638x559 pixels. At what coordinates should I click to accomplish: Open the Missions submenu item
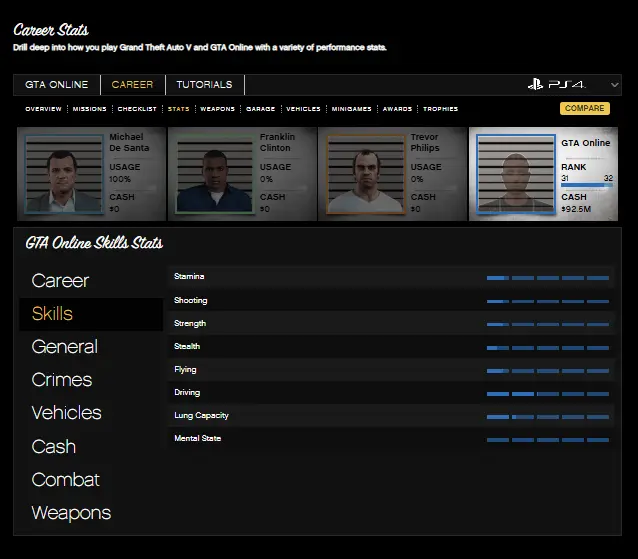(x=89, y=109)
